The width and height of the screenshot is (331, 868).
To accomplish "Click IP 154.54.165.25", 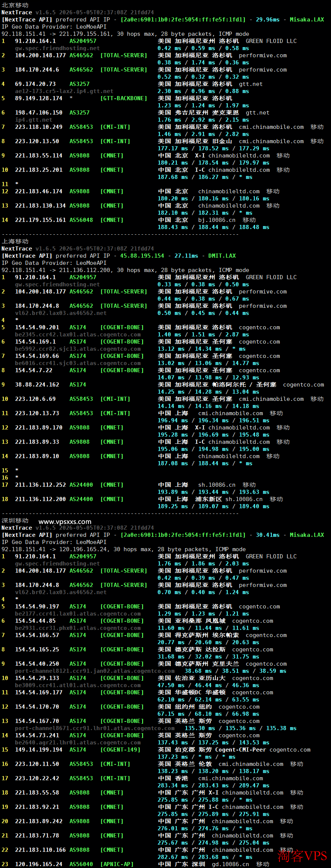I will 37,649.
